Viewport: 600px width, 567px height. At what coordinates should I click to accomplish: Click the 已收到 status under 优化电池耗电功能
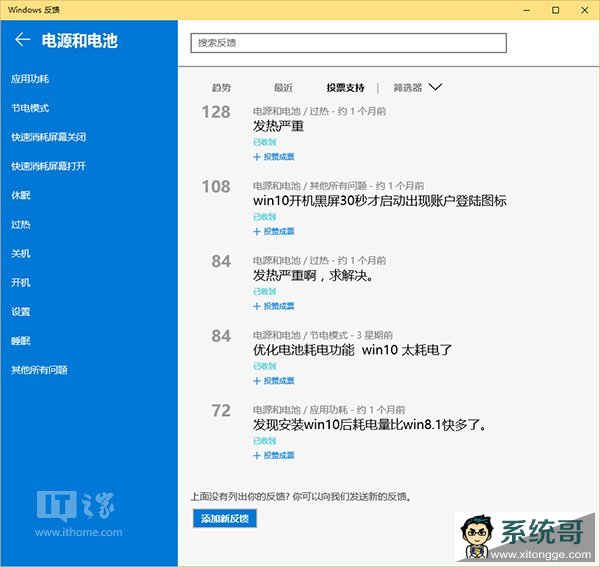pyautogui.click(x=264, y=366)
